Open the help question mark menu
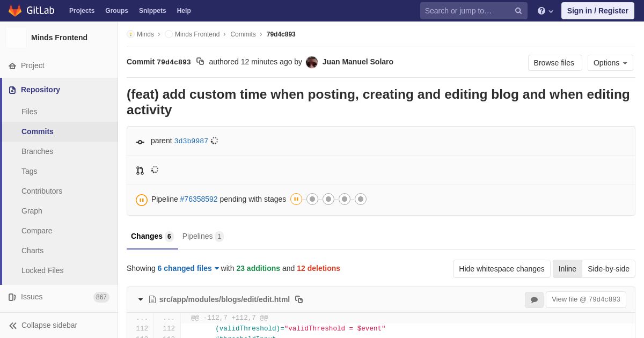 tap(545, 11)
